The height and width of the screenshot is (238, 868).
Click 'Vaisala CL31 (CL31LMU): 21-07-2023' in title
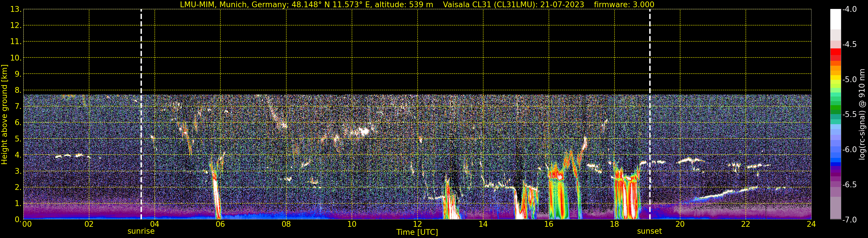[x=513, y=4]
